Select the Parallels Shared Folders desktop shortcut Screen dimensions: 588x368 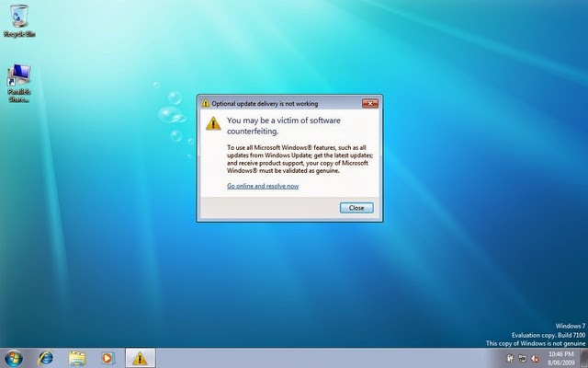pos(19,84)
